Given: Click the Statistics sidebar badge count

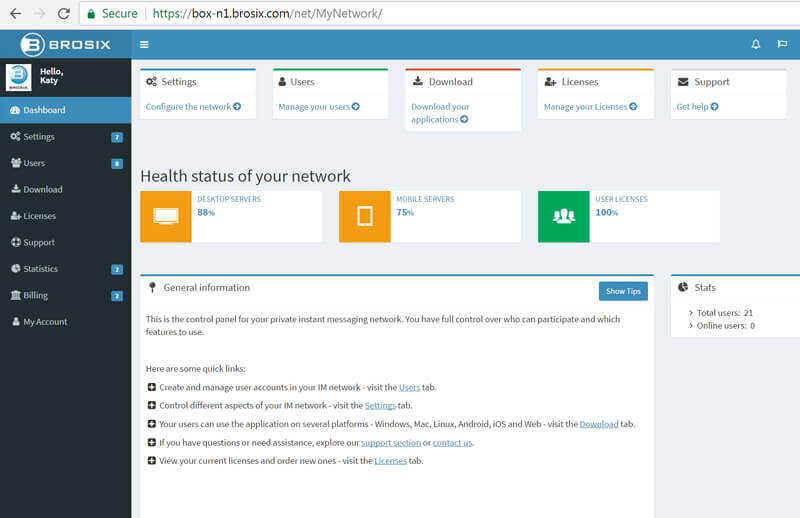Looking at the screenshot, I should coord(117,269).
